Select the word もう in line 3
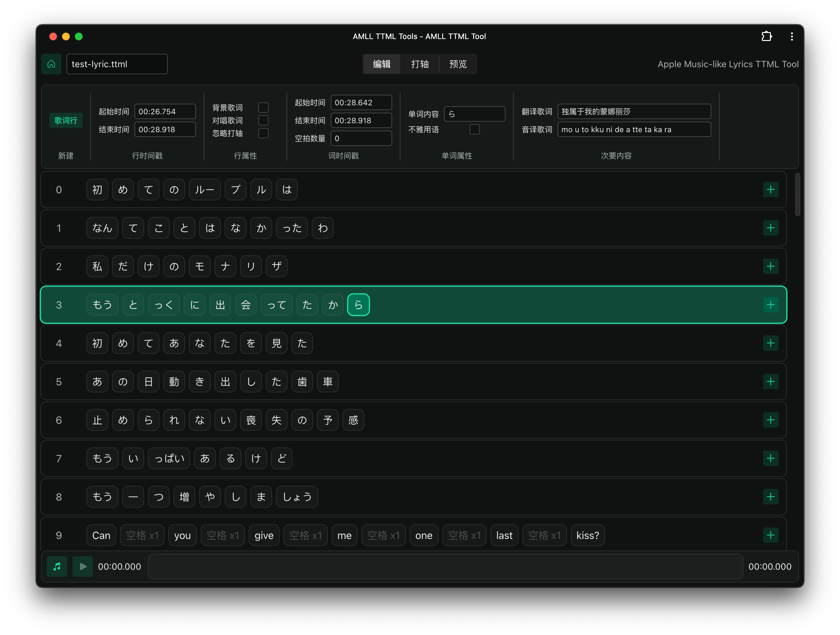This screenshot has width=840, height=635. pos(102,305)
